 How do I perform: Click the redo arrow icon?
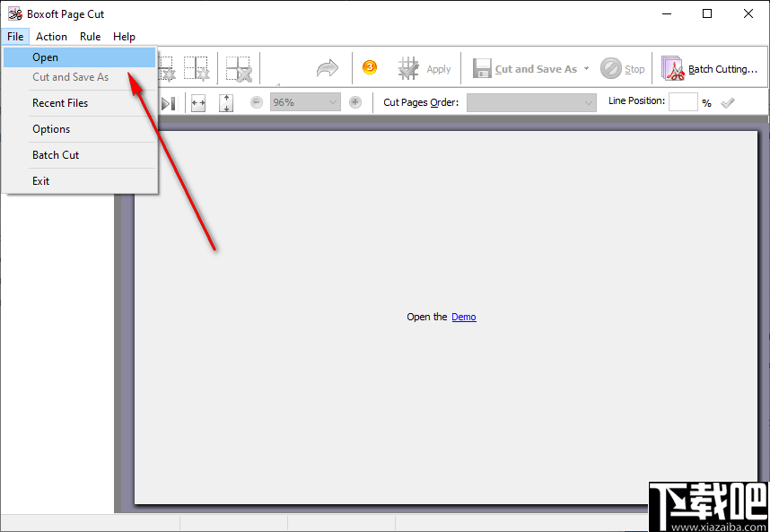coord(327,68)
